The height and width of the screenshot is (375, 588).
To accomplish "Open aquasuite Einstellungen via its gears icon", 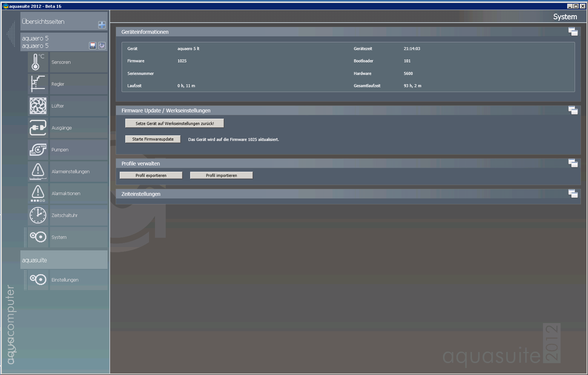I will click(38, 280).
